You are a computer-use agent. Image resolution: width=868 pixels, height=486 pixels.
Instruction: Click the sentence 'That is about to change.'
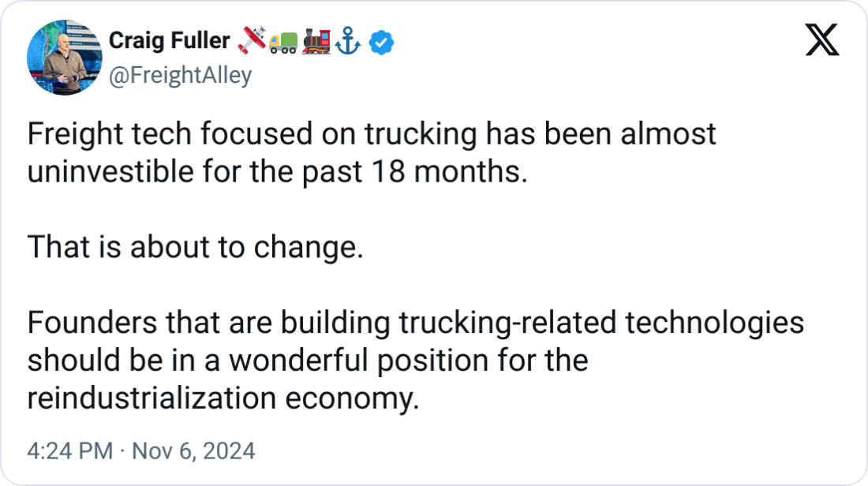pos(195,249)
